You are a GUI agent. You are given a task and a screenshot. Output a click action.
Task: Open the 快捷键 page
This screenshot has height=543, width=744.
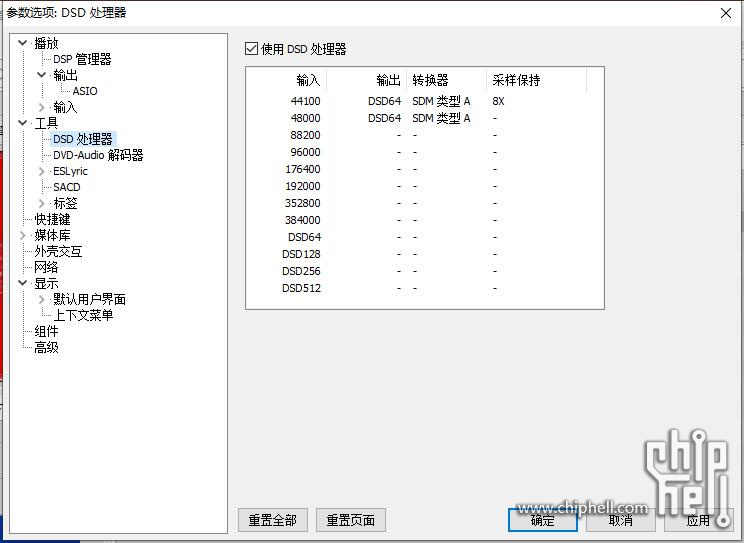point(52,219)
